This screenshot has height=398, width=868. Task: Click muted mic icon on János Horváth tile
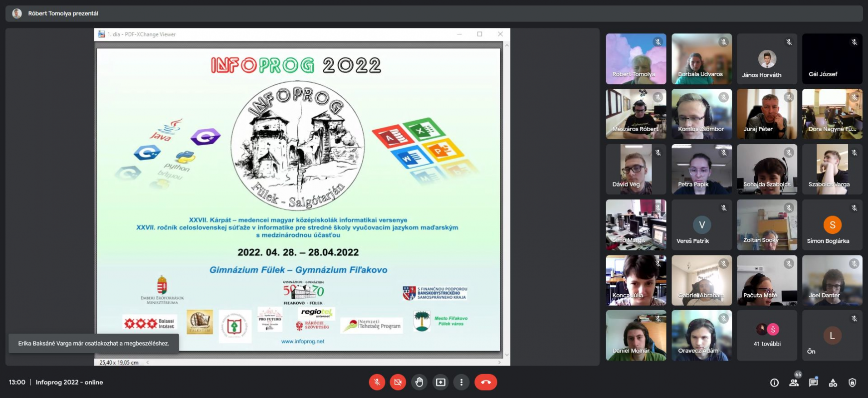789,42
